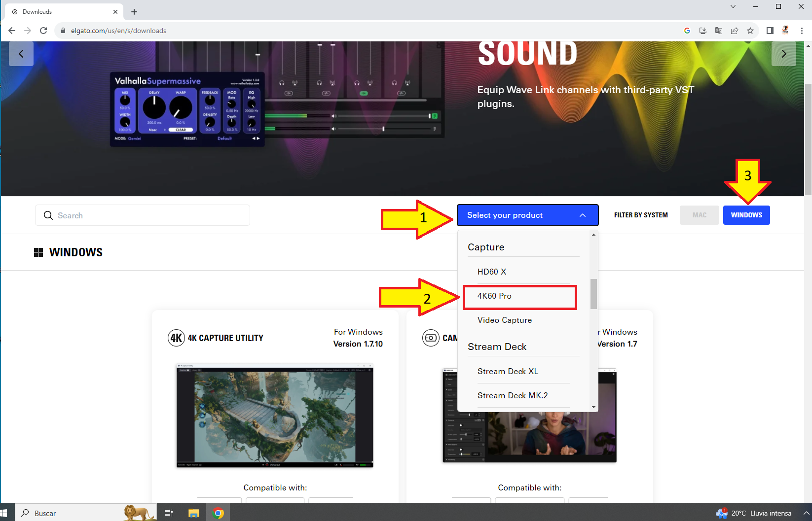
Task: Click the browser reload page icon
Action: pyautogui.click(x=43, y=31)
